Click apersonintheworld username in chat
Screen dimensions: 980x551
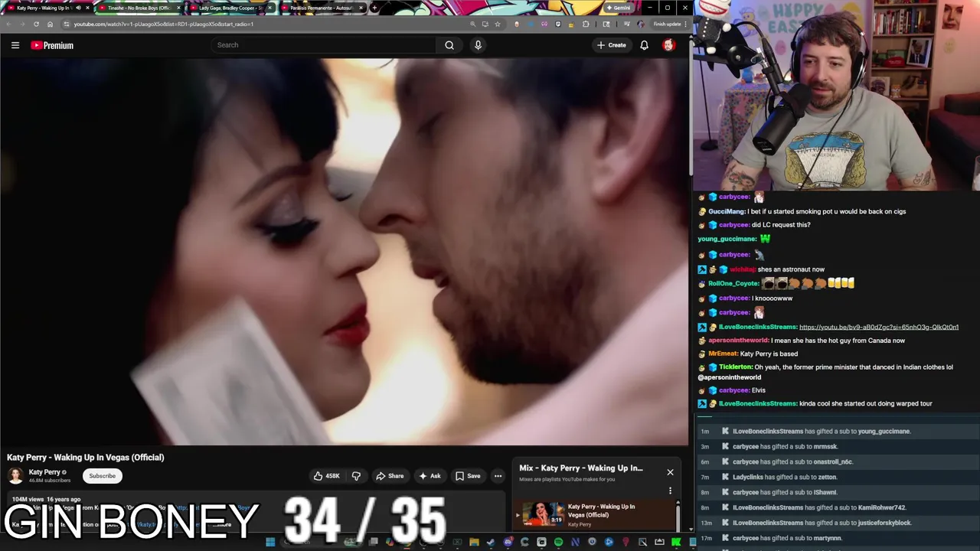point(738,340)
